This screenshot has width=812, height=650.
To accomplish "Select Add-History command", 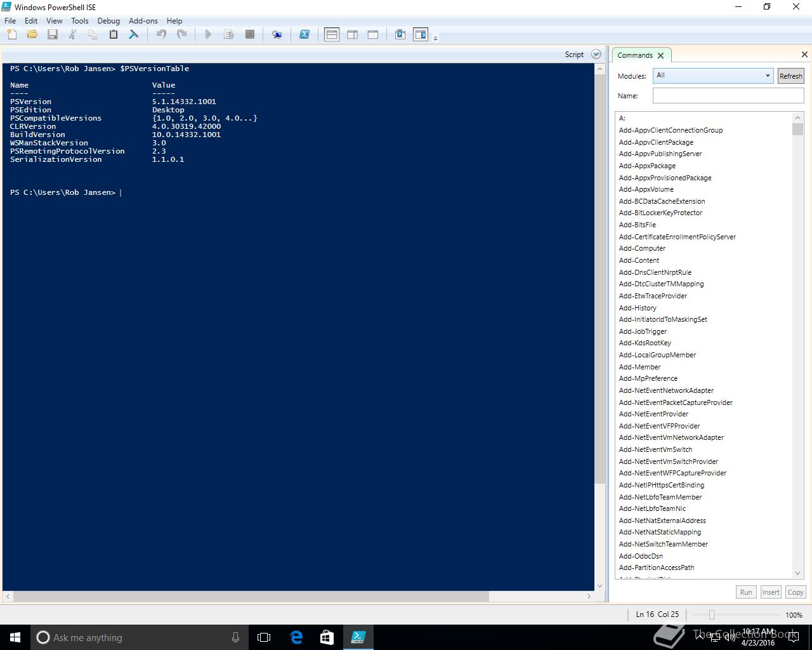I will tap(638, 308).
